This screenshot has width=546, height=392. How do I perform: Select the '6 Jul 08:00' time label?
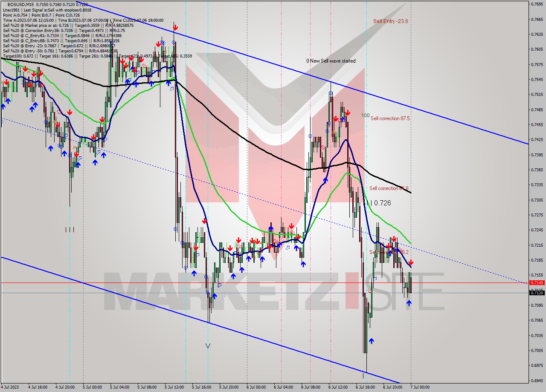point(311,387)
